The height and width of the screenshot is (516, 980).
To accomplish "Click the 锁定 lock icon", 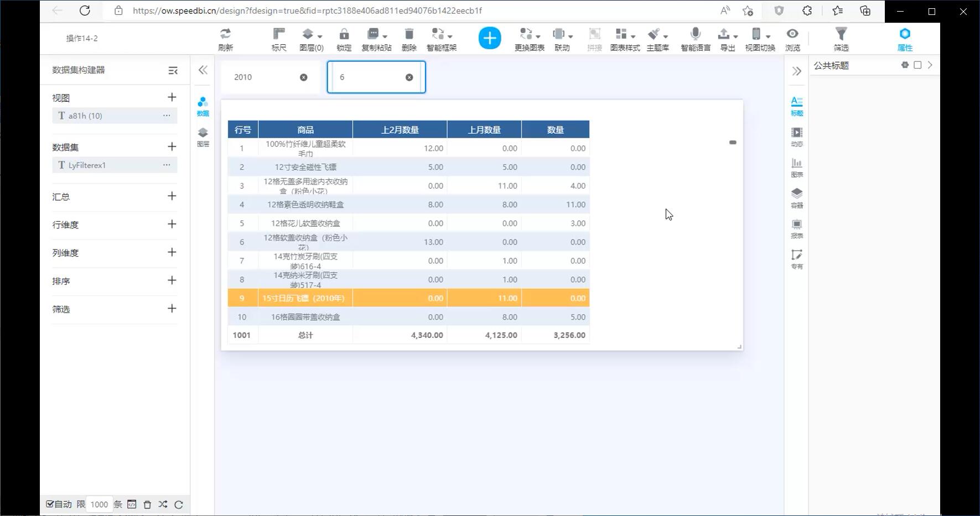I will (x=344, y=34).
